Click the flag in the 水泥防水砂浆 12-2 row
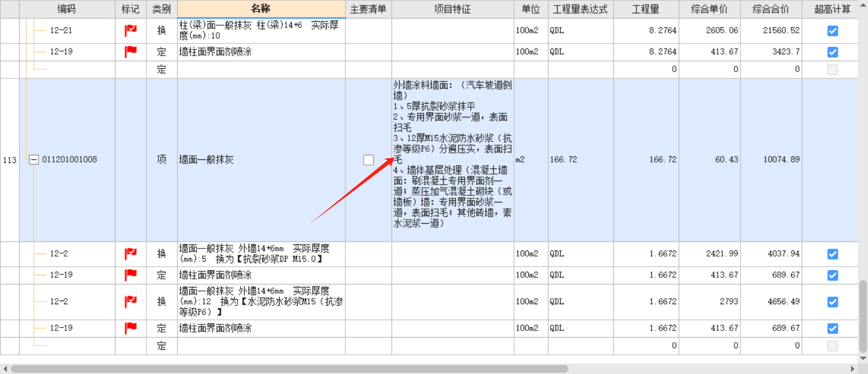The image size is (868, 374). (x=131, y=302)
